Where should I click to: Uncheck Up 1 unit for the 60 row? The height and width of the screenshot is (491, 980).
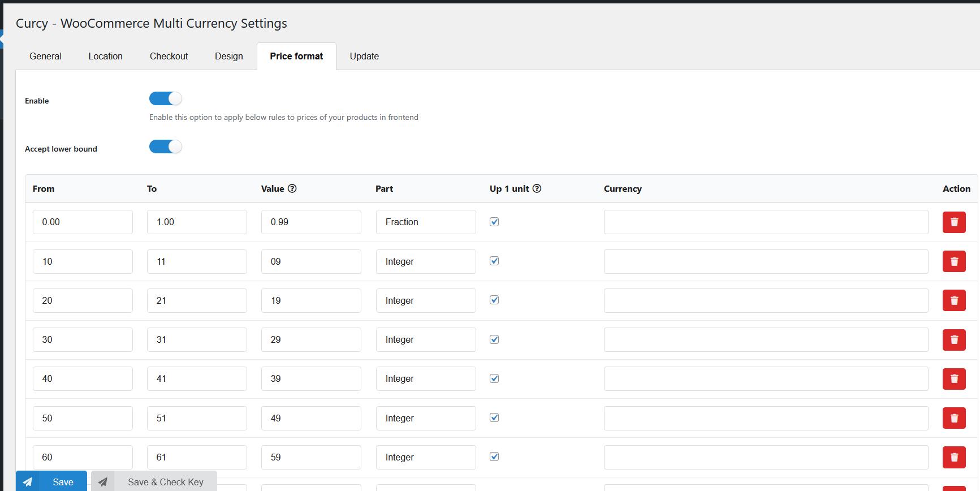click(x=494, y=456)
